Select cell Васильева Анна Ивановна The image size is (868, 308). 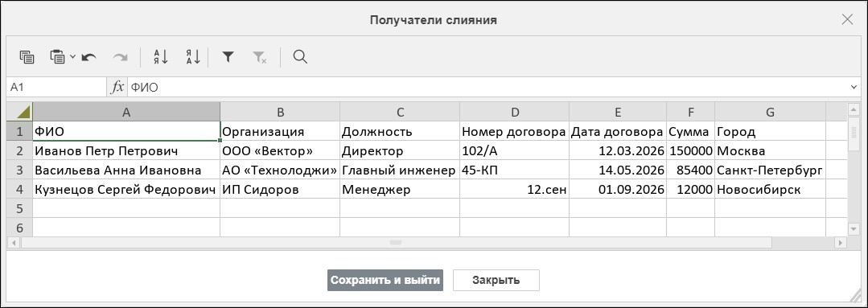(126, 170)
